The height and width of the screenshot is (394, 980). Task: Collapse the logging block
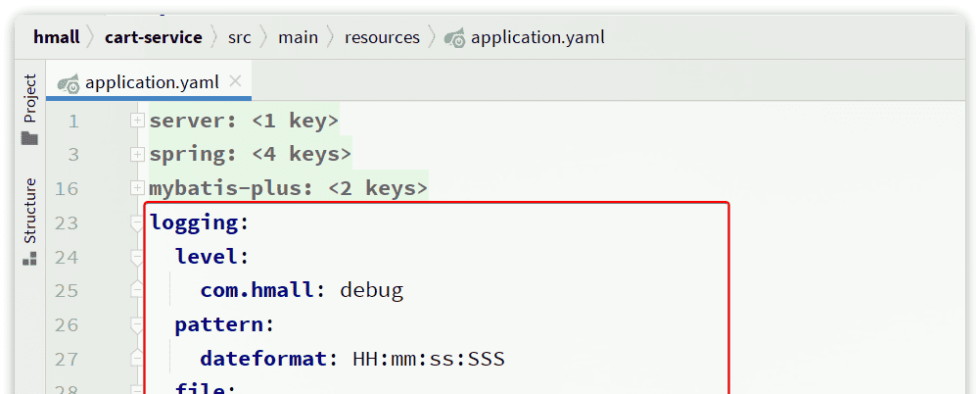(137, 223)
